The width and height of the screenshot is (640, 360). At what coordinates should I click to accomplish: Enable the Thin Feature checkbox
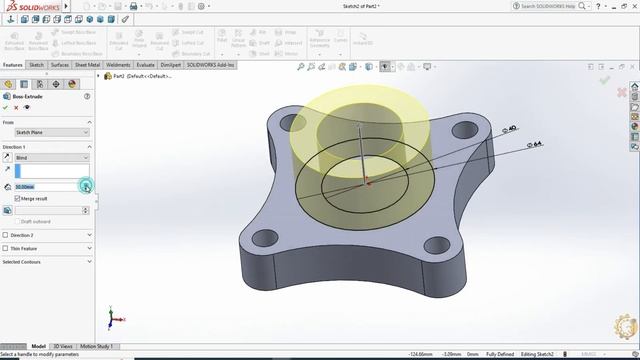(5, 248)
